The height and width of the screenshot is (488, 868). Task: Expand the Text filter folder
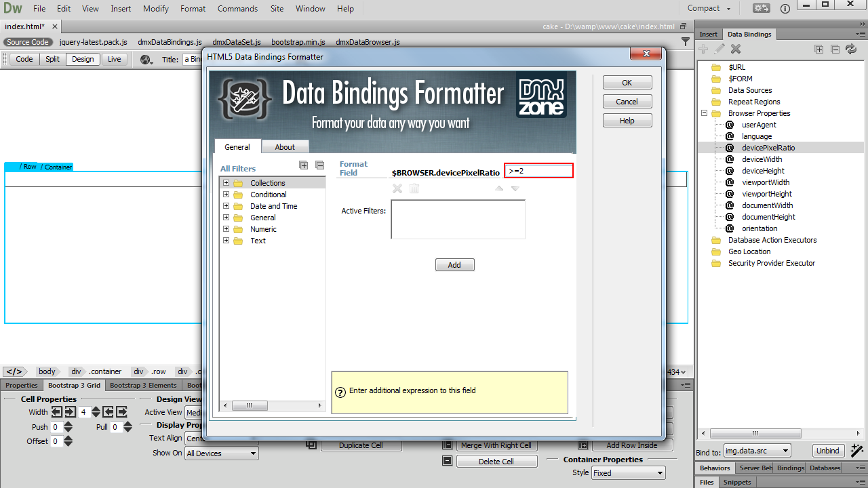(x=226, y=241)
